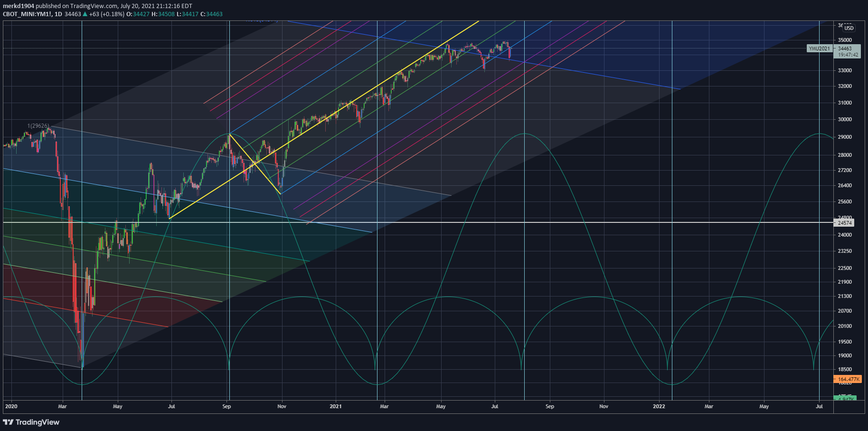Click the 31000 price axis label

(845, 103)
